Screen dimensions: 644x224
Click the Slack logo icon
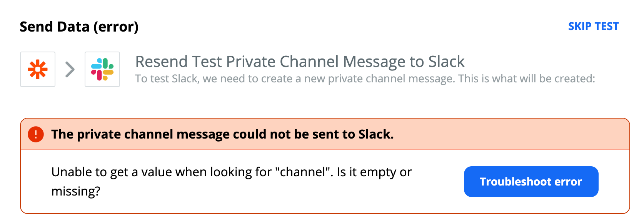pyautogui.click(x=102, y=69)
